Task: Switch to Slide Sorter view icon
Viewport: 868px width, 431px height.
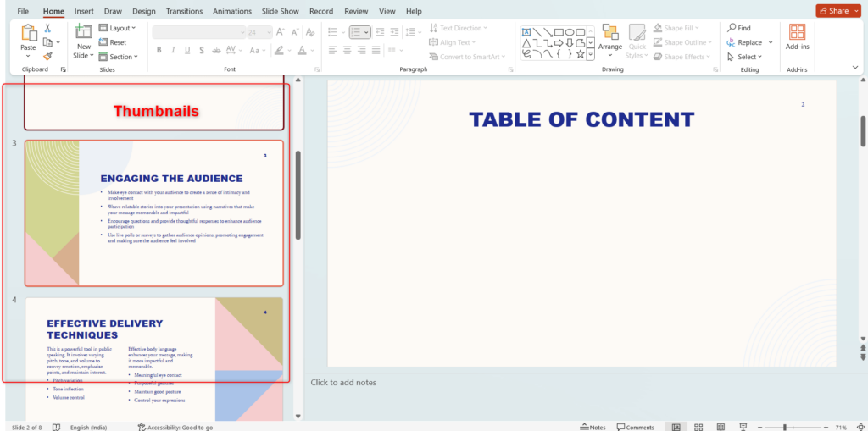Action: (698, 426)
